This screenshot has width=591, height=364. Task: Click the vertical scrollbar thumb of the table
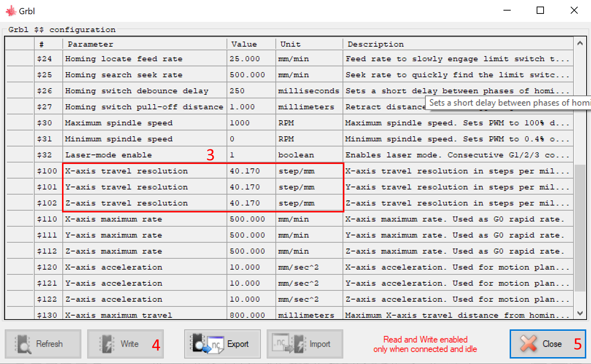pos(580,228)
